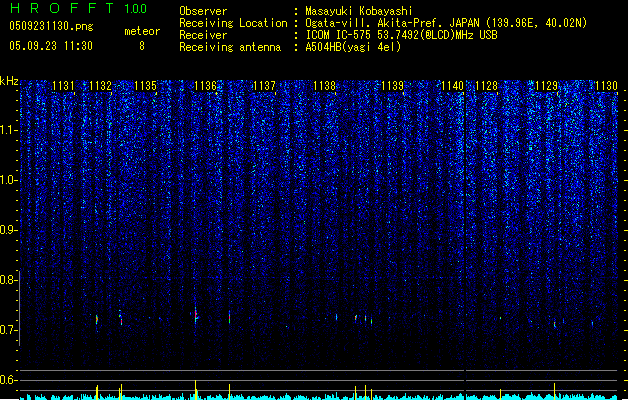Click the 0.6 frequency axis tick
Screen dimensions: 629x400
[x=9, y=380]
